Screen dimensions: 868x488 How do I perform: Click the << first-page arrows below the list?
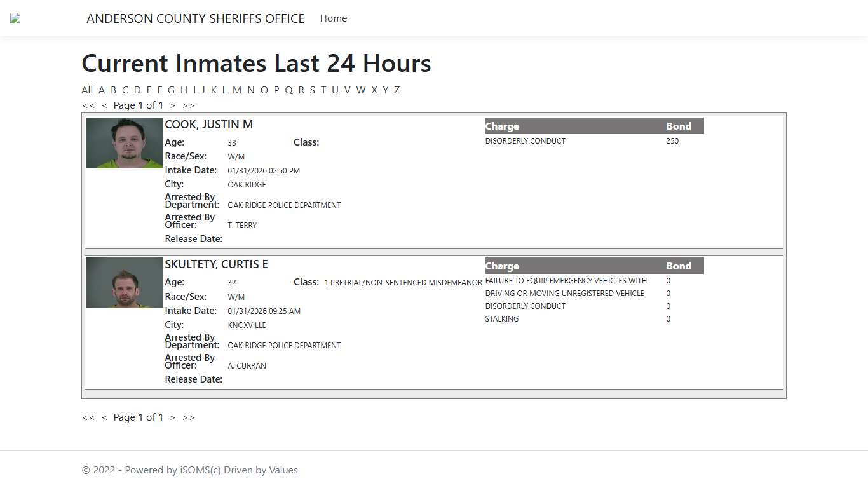[x=88, y=417]
